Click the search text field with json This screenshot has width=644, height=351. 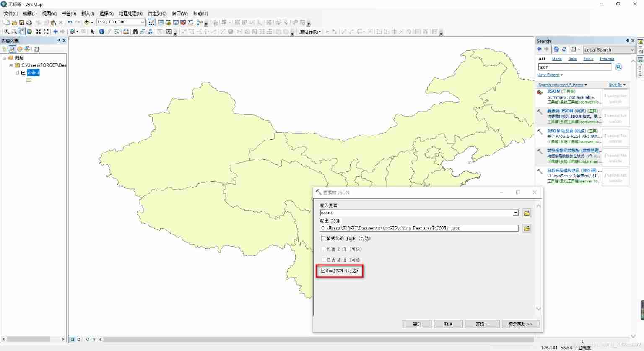574,67
